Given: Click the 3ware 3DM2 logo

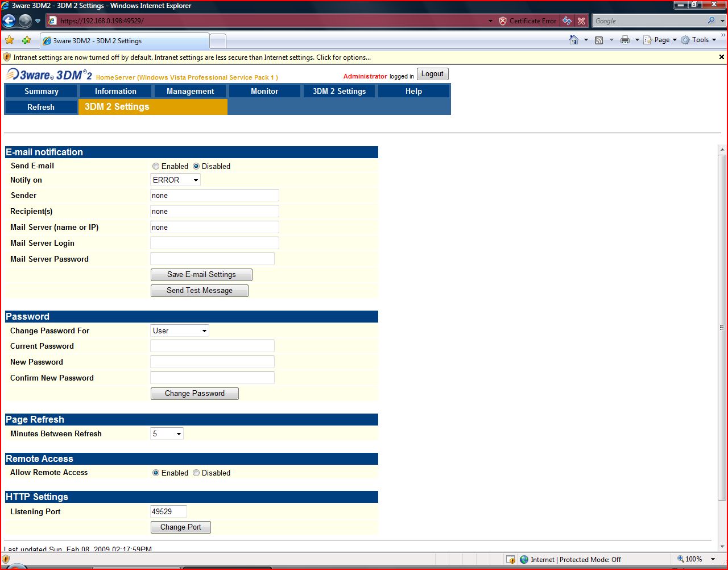Looking at the screenshot, I should pyautogui.click(x=49, y=75).
